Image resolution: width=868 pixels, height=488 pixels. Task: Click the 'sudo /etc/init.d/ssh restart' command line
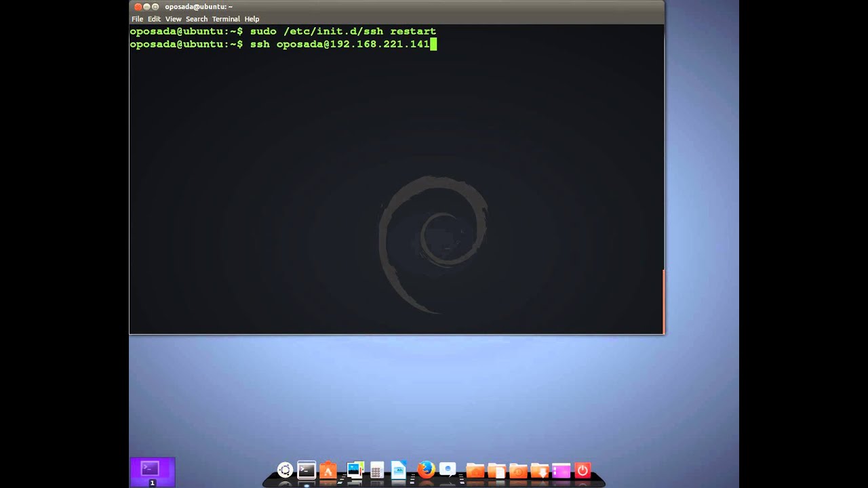point(343,31)
